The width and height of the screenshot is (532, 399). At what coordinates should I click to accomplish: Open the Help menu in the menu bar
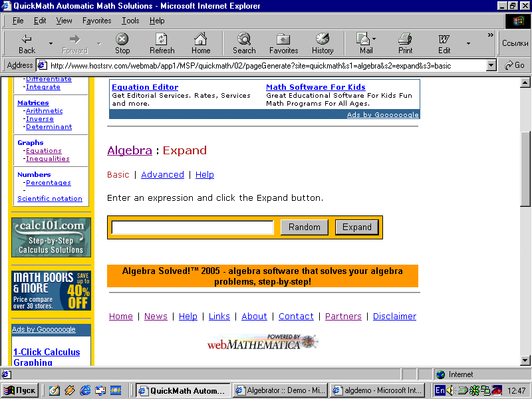tap(157, 21)
